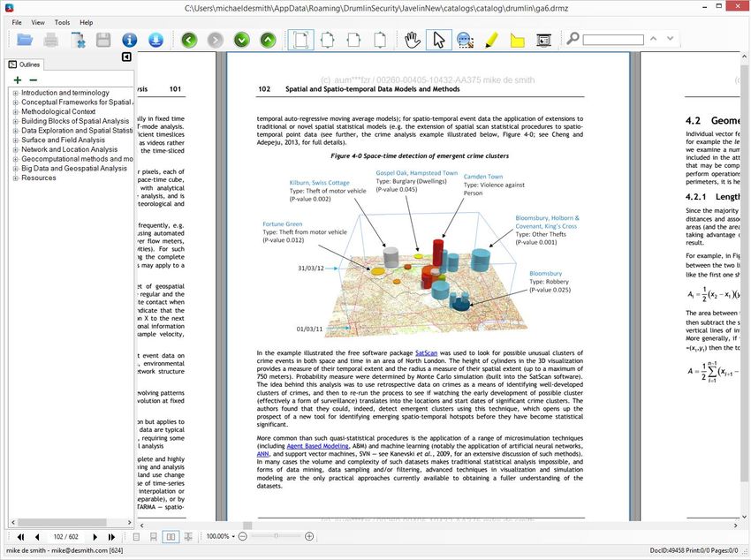Expand Introduction and terminology node
Screen dimensions: 751x560
[15, 93]
